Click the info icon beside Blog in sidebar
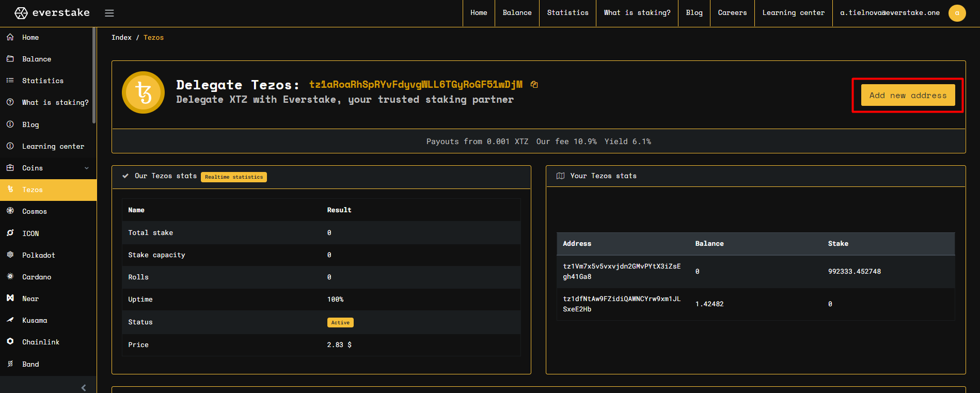Viewport: 980px width, 393px height. (10, 124)
